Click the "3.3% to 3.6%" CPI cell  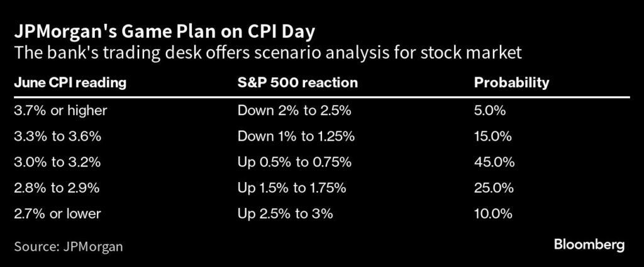(x=56, y=136)
